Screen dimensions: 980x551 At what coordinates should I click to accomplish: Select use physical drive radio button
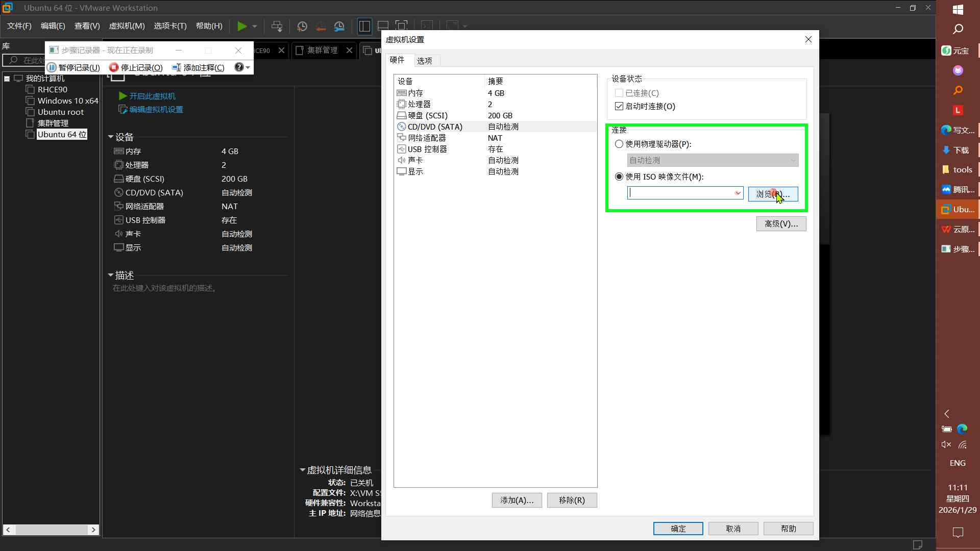(x=619, y=144)
